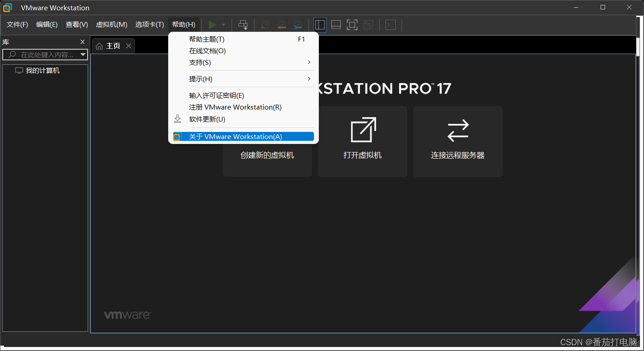Click the send Ctrl+Alt+Del toolbar icon
The width and height of the screenshot is (644, 351).
pyautogui.click(x=243, y=25)
